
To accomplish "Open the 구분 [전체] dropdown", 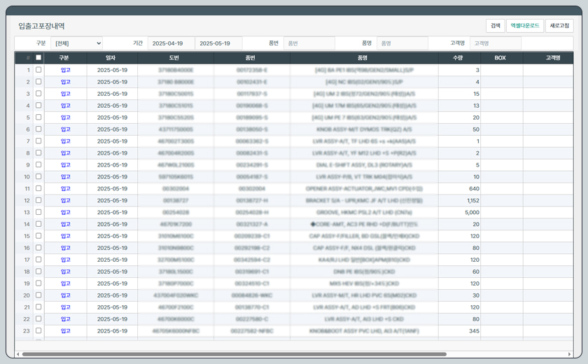I will 77,43.
